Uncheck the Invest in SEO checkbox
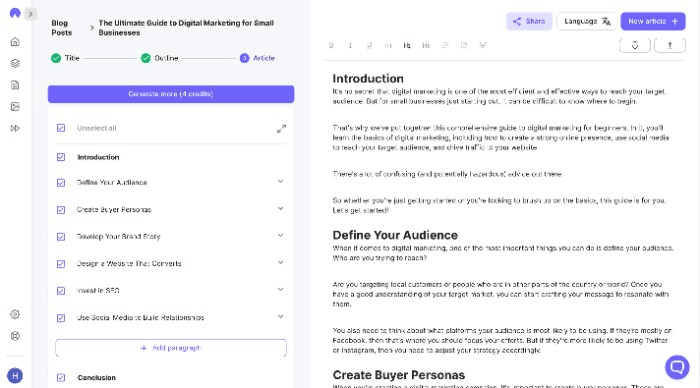Image resolution: width=700 pixels, height=388 pixels. click(61, 291)
